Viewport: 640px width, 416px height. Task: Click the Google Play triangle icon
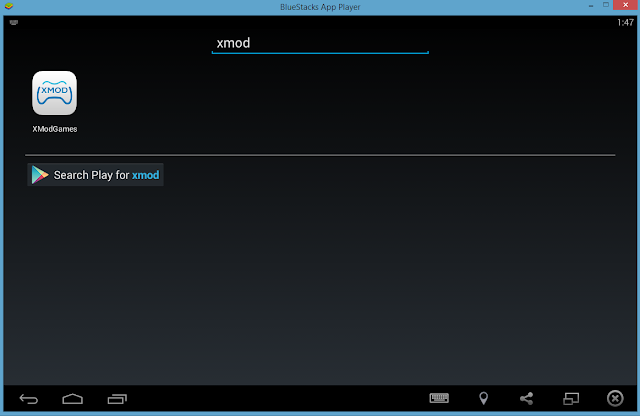pos(40,175)
